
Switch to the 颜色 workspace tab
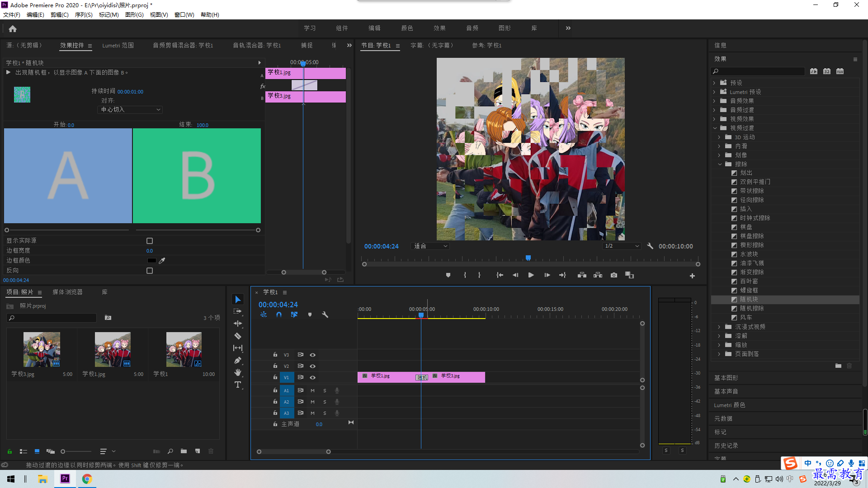click(407, 28)
